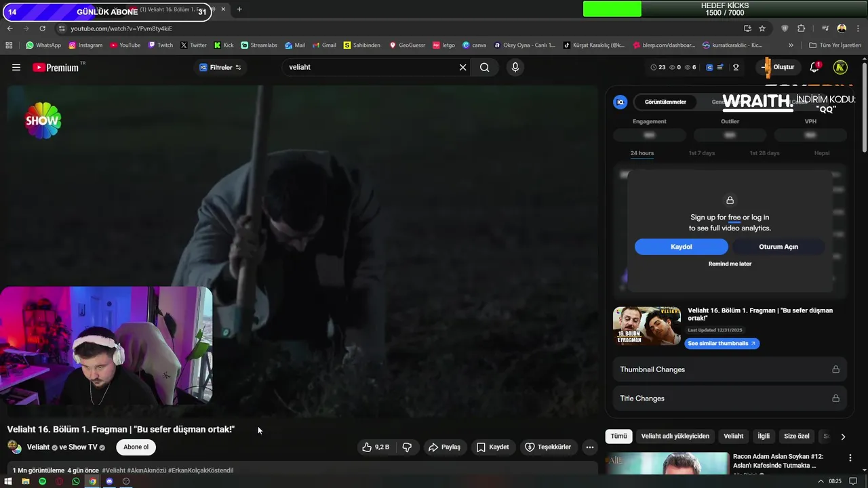Screen dimensions: 868x488
Task: Go back in browser history
Action: [x=9, y=28]
